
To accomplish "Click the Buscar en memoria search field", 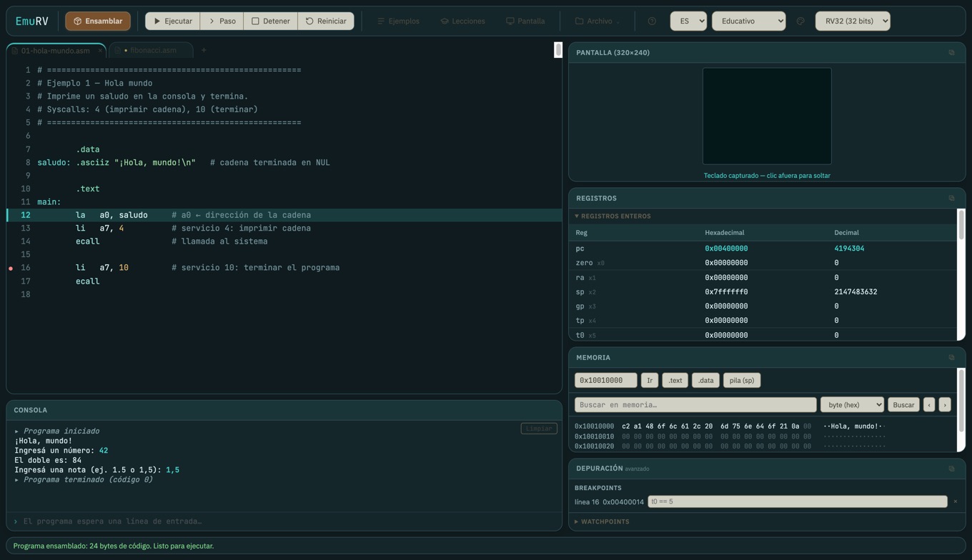I will [695, 405].
